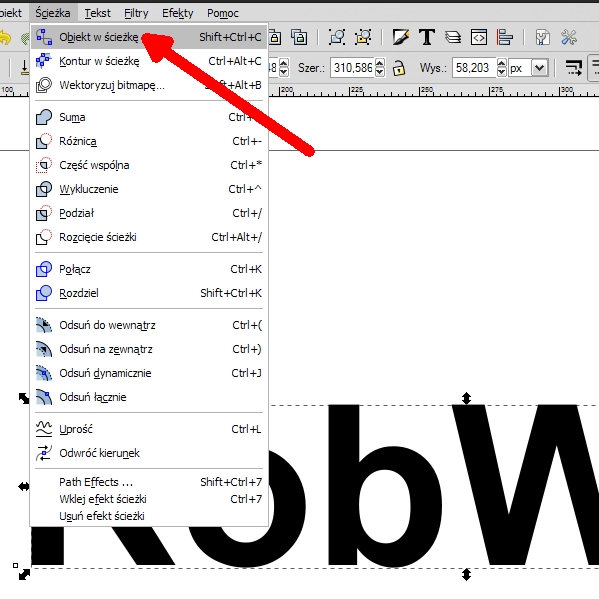The image size is (599, 599).
Task: Expand the px units dropdown
Action: pos(539,68)
